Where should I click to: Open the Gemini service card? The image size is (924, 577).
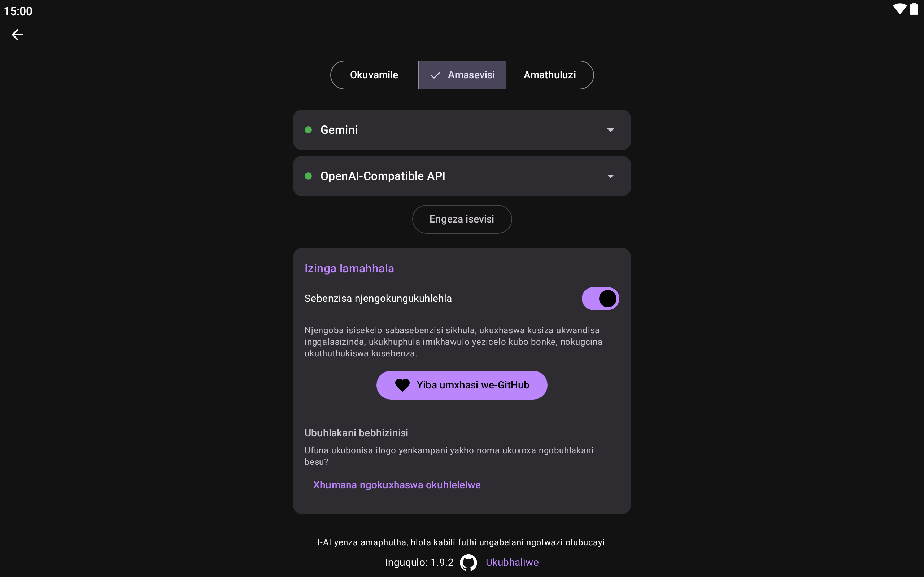[x=461, y=130]
